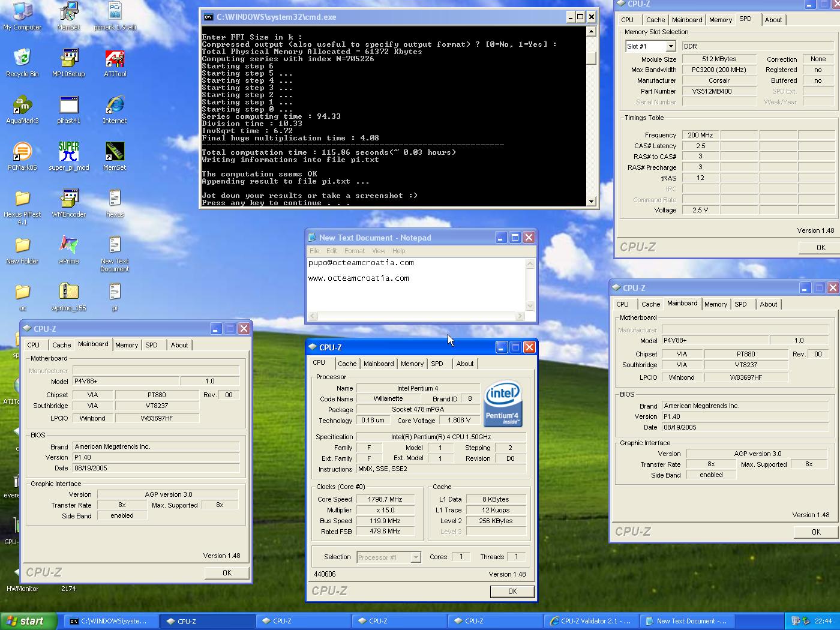Click the cmd window scroll down arrow
Image resolution: width=840 pixels, height=630 pixels.
click(591, 202)
